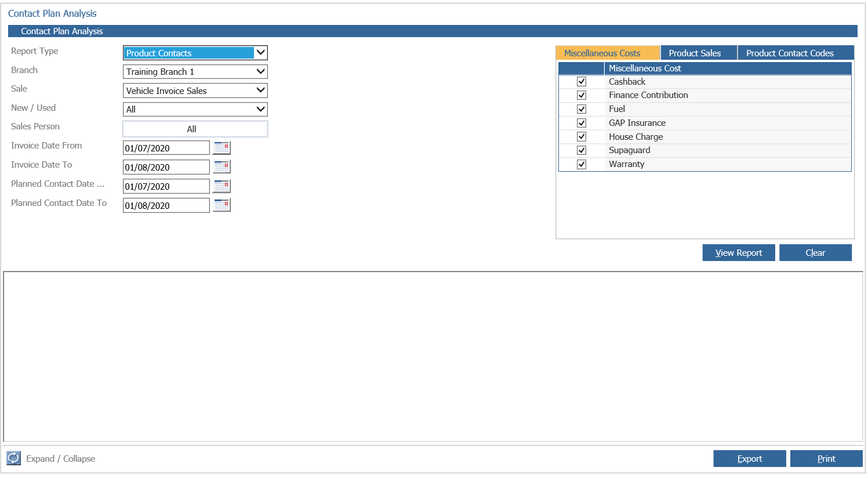Click the Planned Contact Date To field
This screenshot has height=478, width=868.
coord(166,205)
